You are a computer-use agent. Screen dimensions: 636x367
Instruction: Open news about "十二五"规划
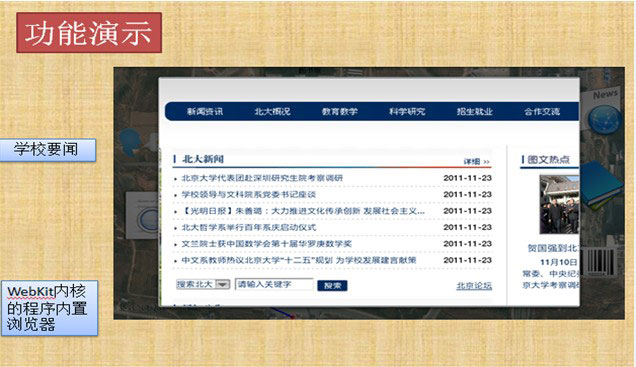[299, 260]
